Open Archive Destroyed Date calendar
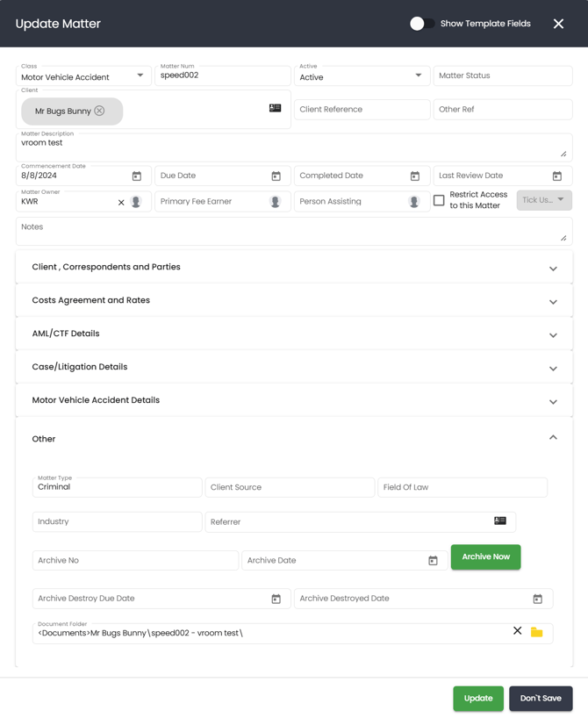 538,599
